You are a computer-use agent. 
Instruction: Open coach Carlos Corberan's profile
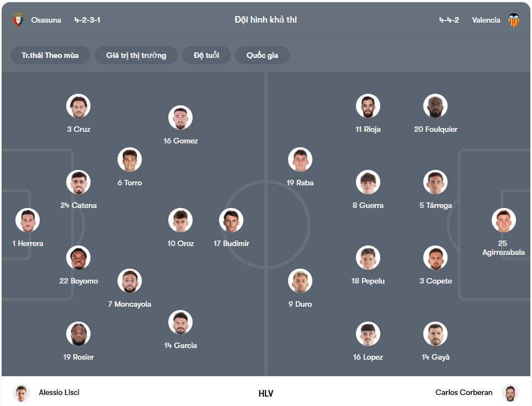pyautogui.click(x=464, y=392)
